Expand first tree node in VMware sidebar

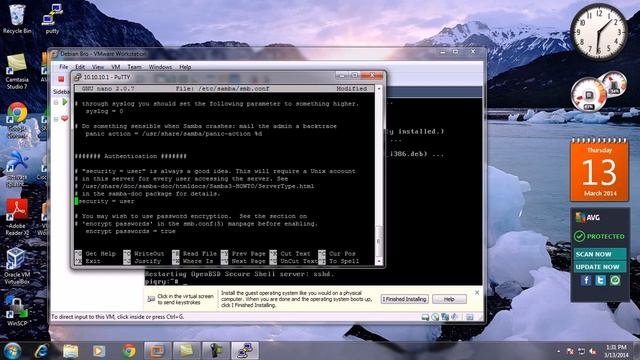pyautogui.click(x=56, y=102)
